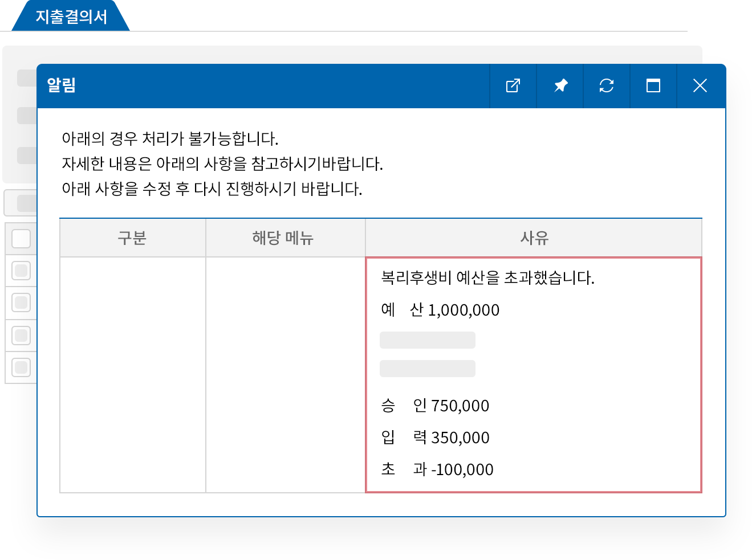The image size is (752, 560).
Task: Click the external-link icon on the header
Action: click(x=513, y=86)
